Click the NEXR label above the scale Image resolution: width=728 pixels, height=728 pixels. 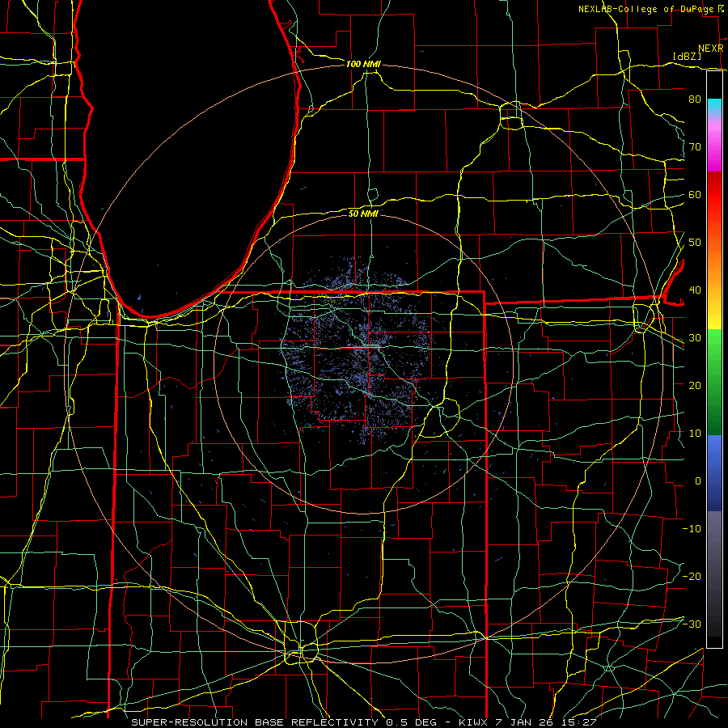(711, 49)
